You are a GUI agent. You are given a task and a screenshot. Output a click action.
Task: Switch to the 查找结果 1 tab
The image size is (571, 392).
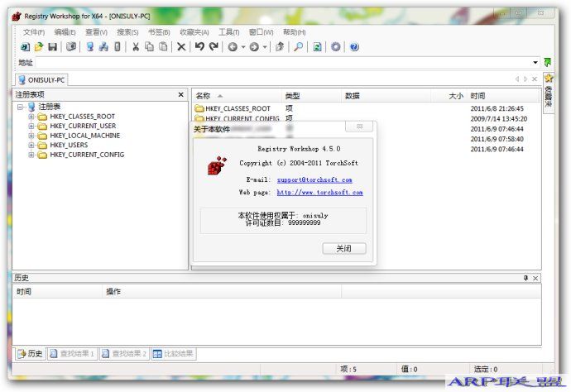(x=72, y=353)
